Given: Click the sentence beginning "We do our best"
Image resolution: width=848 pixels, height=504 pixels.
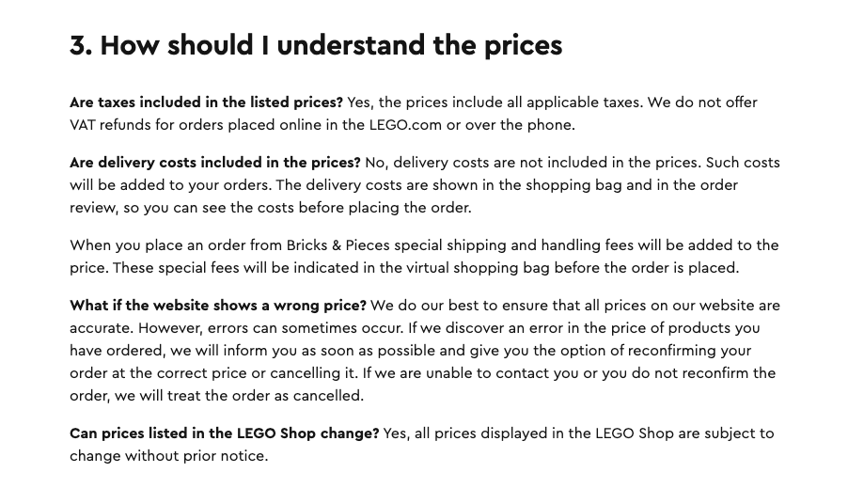Looking at the screenshot, I should (x=574, y=306).
